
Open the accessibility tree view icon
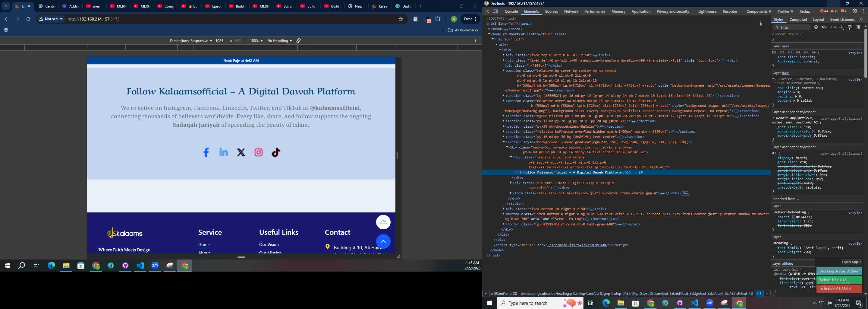coord(760,24)
